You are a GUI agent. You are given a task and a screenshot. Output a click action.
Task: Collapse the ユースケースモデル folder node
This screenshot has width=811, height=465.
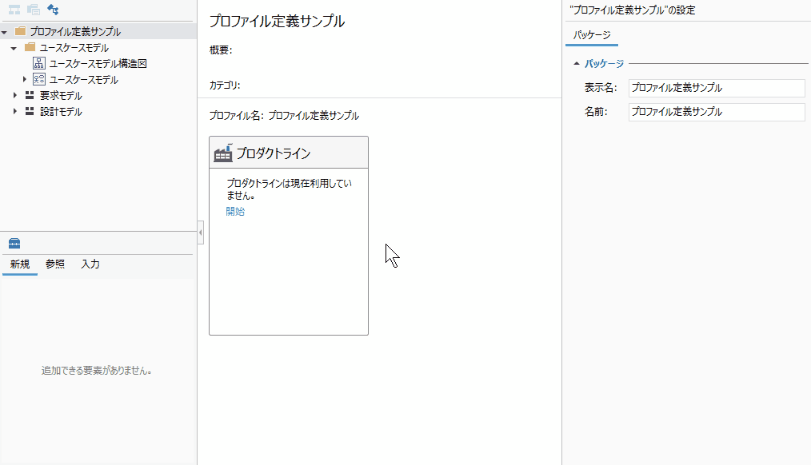[x=14, y=48]
